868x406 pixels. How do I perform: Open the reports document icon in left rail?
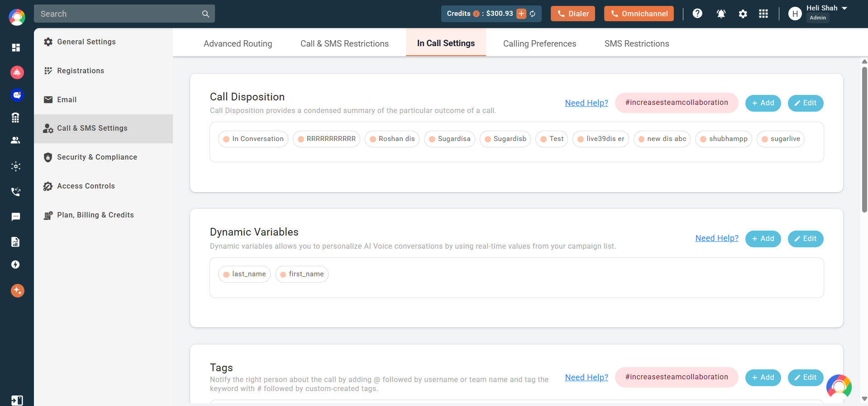(x=15, y=242)
